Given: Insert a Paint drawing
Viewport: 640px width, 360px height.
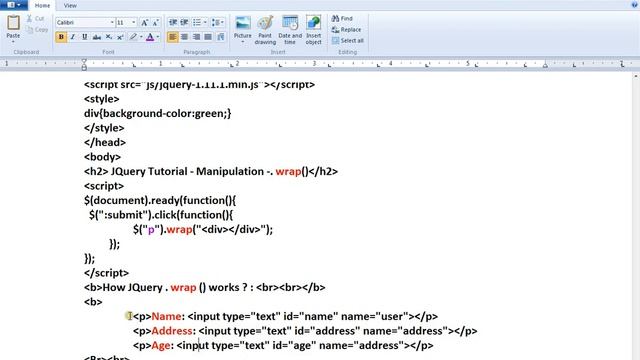Looking at the screenshot, I should point(265,30).
